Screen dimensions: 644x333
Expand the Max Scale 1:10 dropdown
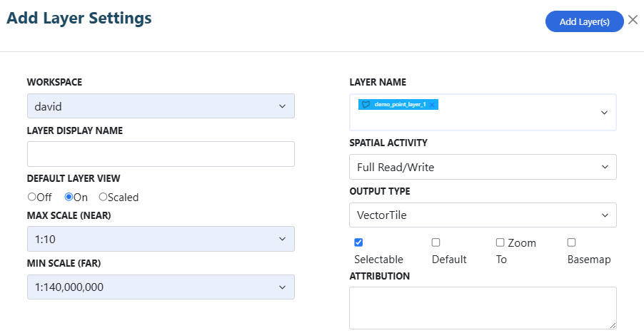(161, 239)
